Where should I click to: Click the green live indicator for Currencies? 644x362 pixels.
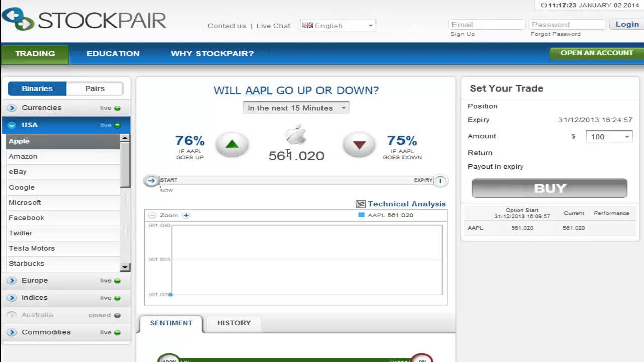[117, 108]
